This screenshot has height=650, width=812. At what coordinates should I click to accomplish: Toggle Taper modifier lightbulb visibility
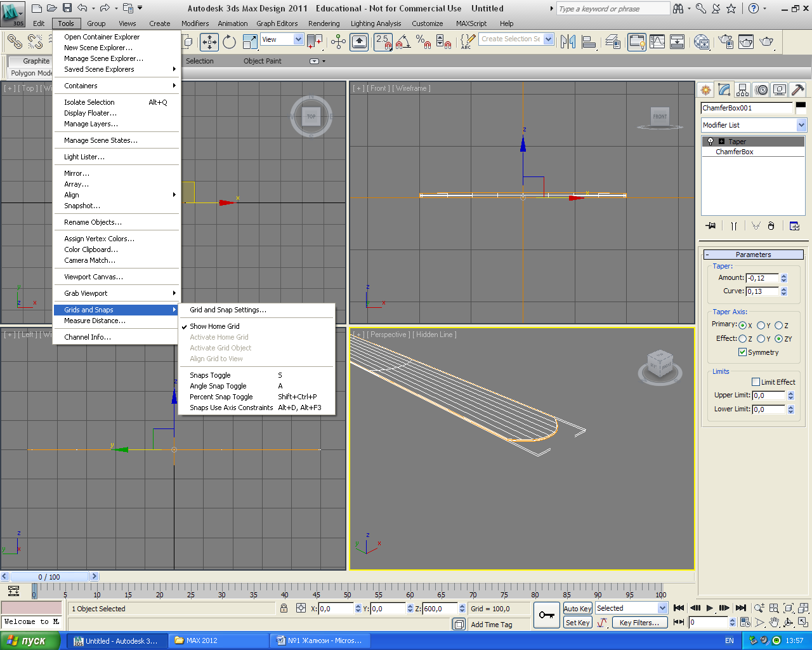tap(710, 142)
